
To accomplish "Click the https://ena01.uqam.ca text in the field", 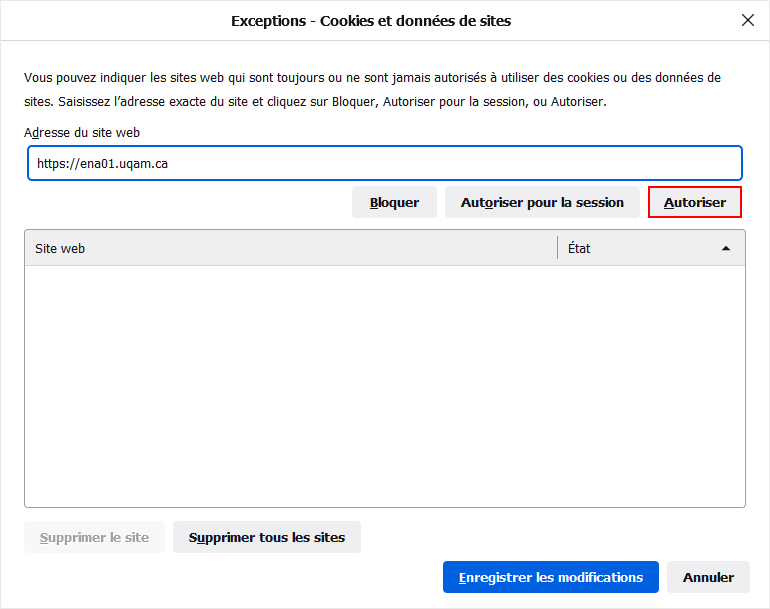I will point(102,163).
